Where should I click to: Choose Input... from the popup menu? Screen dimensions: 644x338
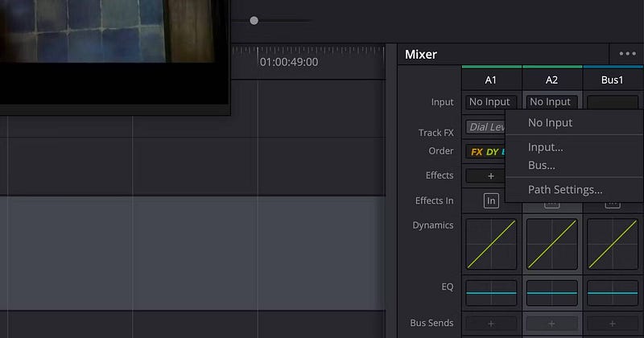click(546, 147)
